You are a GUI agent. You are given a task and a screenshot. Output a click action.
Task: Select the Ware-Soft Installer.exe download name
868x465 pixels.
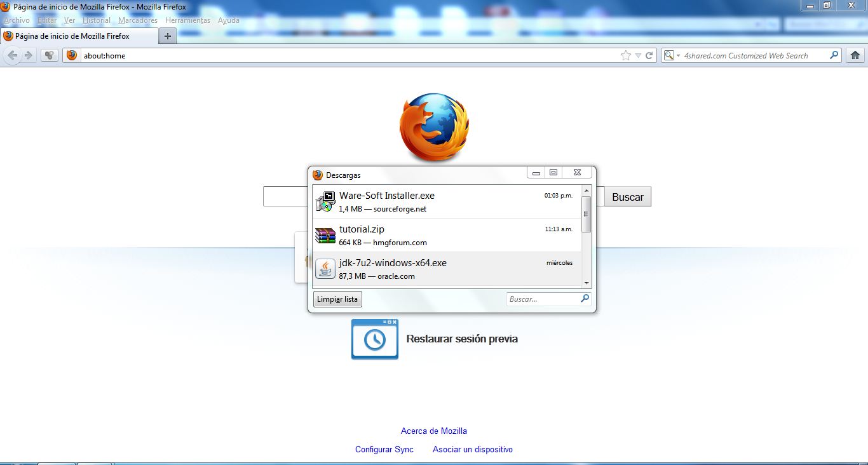tap(387, 196)
